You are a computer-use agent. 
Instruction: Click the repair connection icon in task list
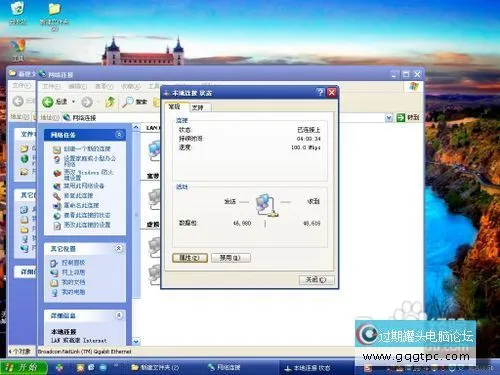click(57, 196)
